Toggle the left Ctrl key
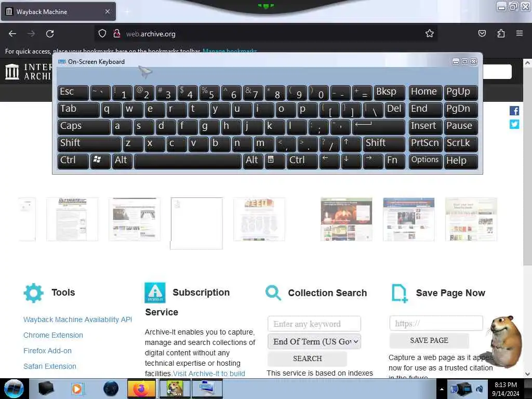This screenshot has width=532, height=399. click(73, 161)
